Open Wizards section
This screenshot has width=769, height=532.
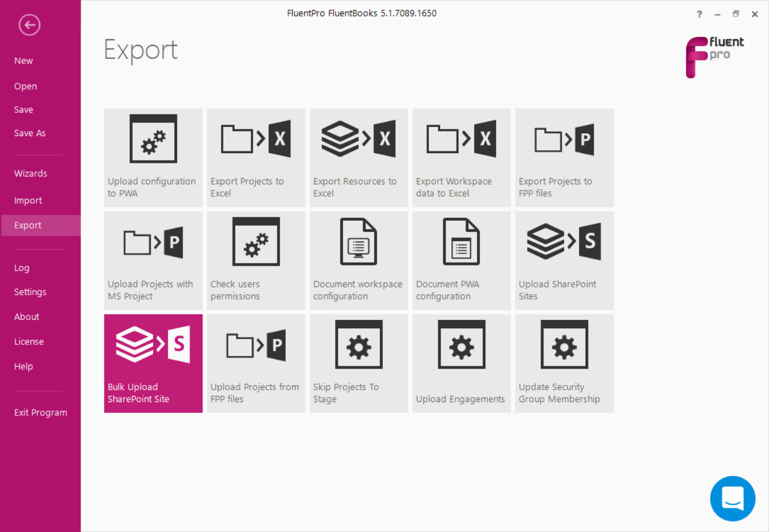click(x=31, y=174)
